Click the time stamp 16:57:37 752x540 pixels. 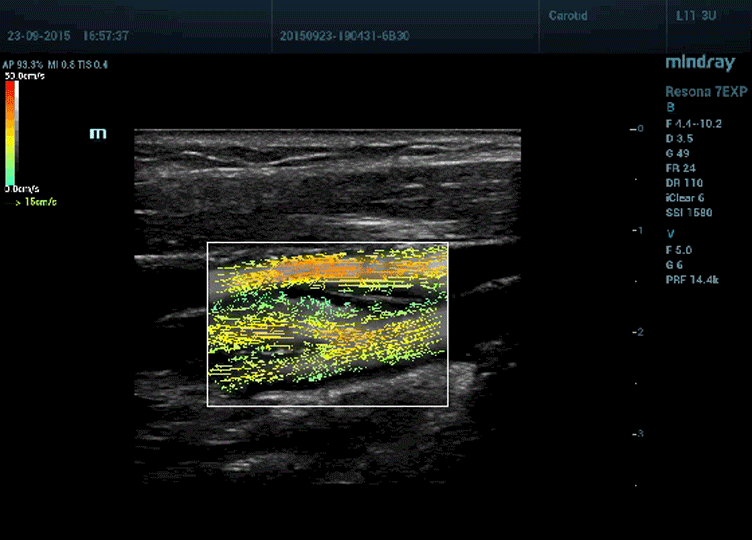point(106,35)
